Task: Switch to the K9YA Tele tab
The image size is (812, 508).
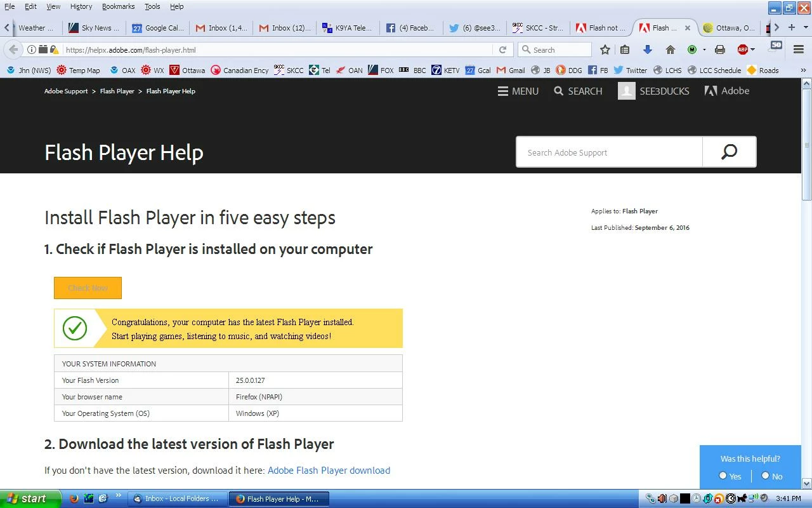Action: click(x=348, y=28)
